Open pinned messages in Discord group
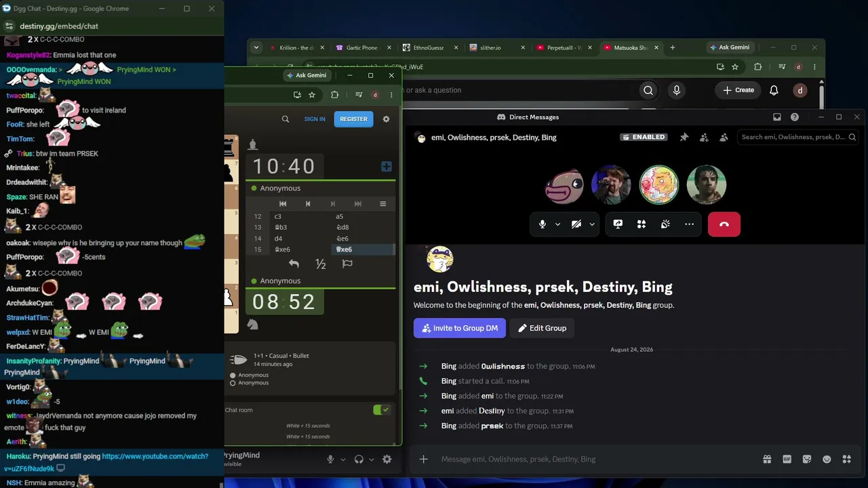 (x=684, y=137)
